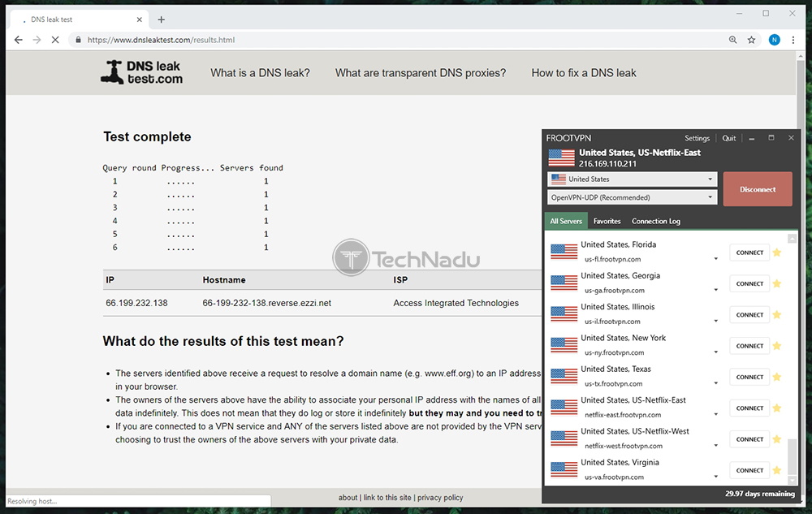The height and width of the screenshot is (514, 812).
Task: Click the 'privacy policy' footer link
Action: coord(440,498)
